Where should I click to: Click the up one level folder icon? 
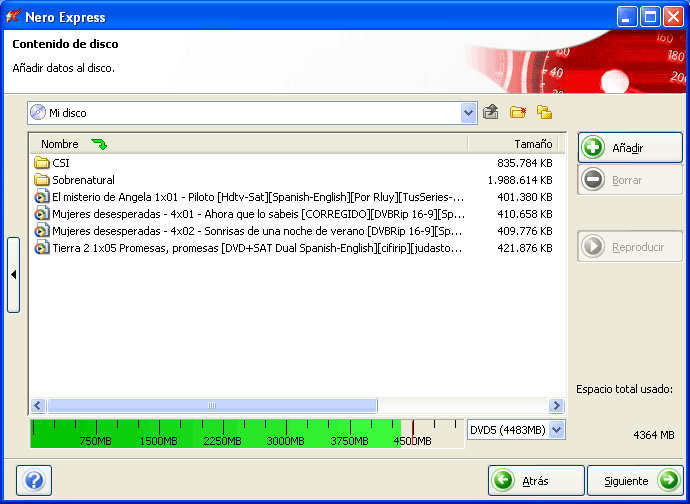click(491, 112)
